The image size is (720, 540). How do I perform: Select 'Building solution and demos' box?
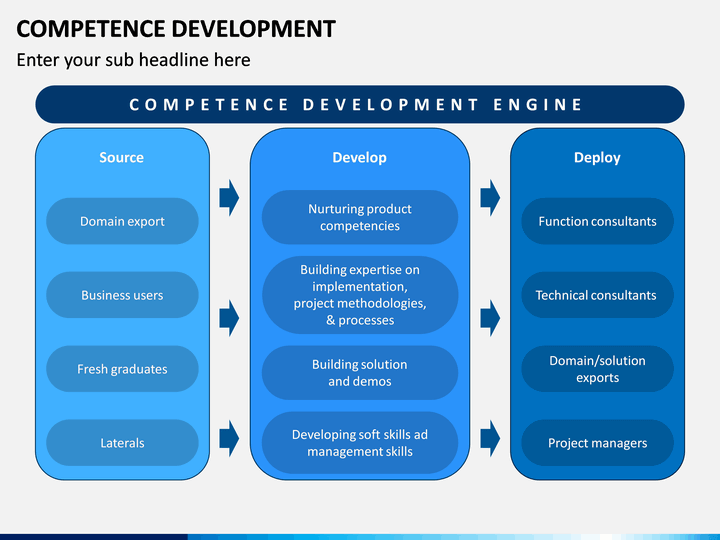point(360,373)
